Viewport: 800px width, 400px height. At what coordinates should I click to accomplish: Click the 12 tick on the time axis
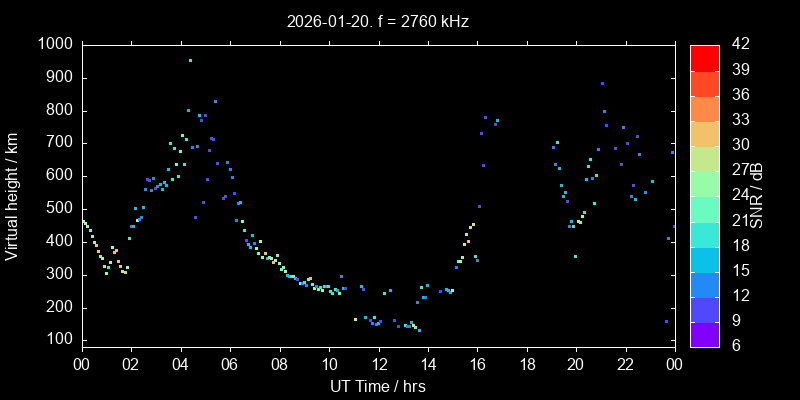[x=378, y=364]
